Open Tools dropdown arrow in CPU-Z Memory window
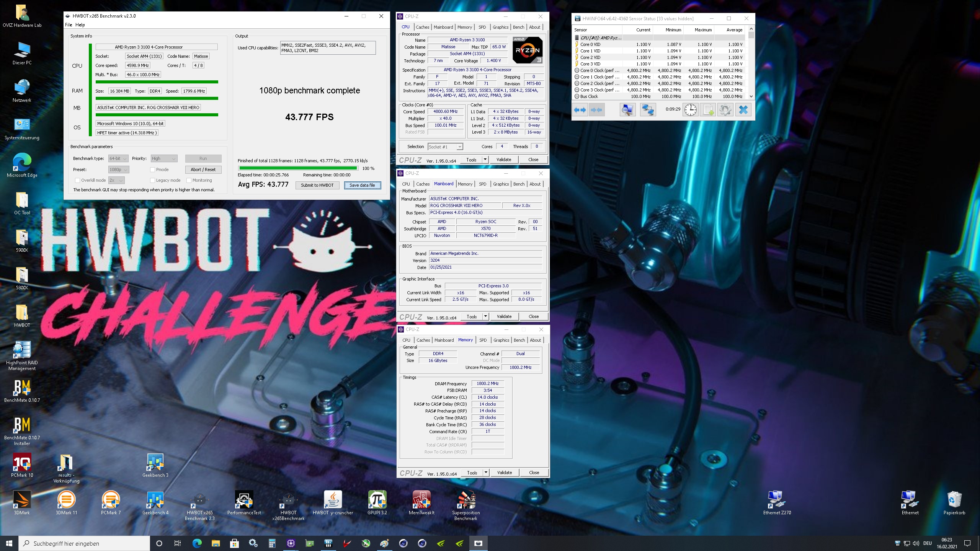980x551 pixels. click(x=486, y=473)
